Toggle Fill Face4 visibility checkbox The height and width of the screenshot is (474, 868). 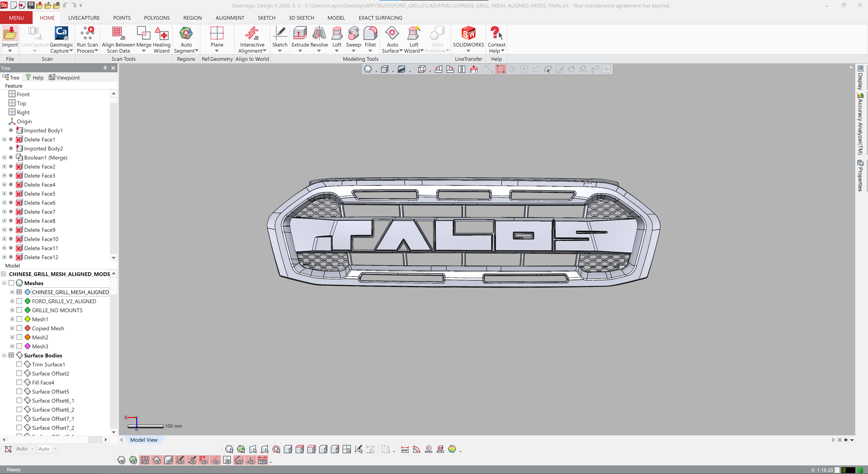click(x=19, y=382)
